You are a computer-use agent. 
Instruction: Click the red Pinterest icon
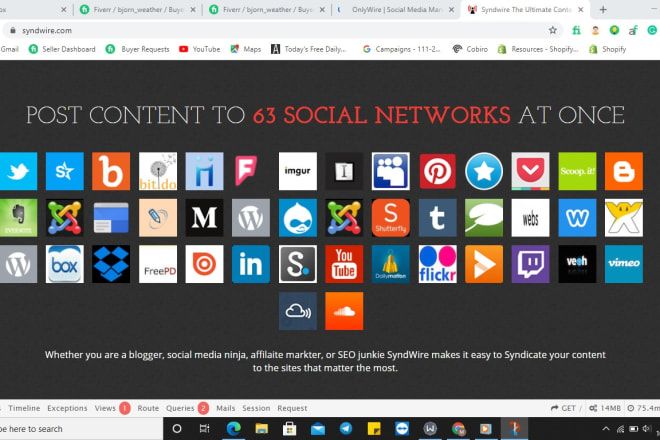click(x=437, y=171)
